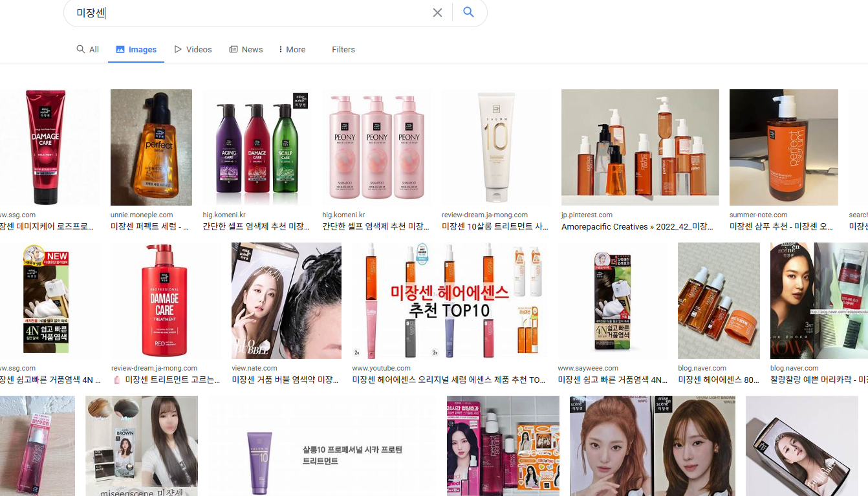Select the Images tab

(136, 49)
